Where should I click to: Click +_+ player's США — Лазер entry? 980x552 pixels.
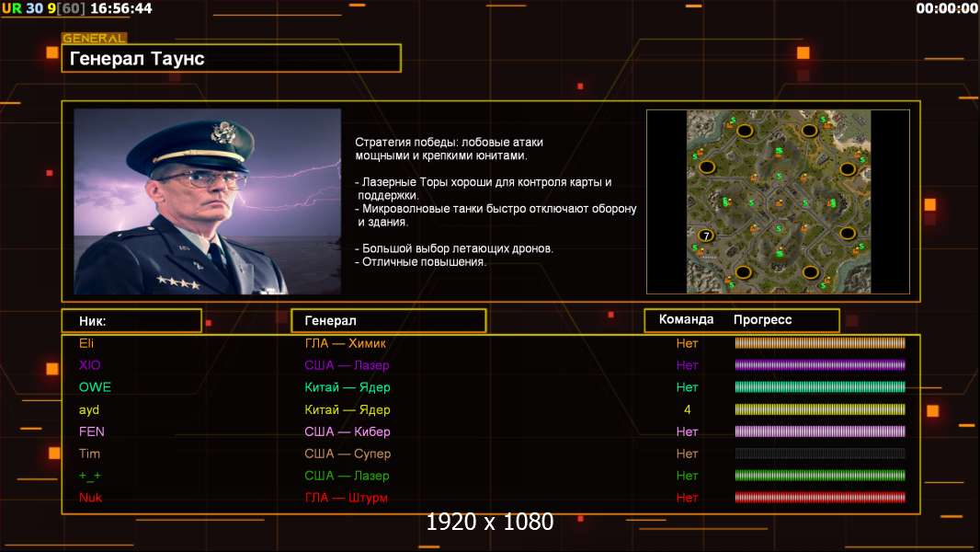(x=347, y=476)
